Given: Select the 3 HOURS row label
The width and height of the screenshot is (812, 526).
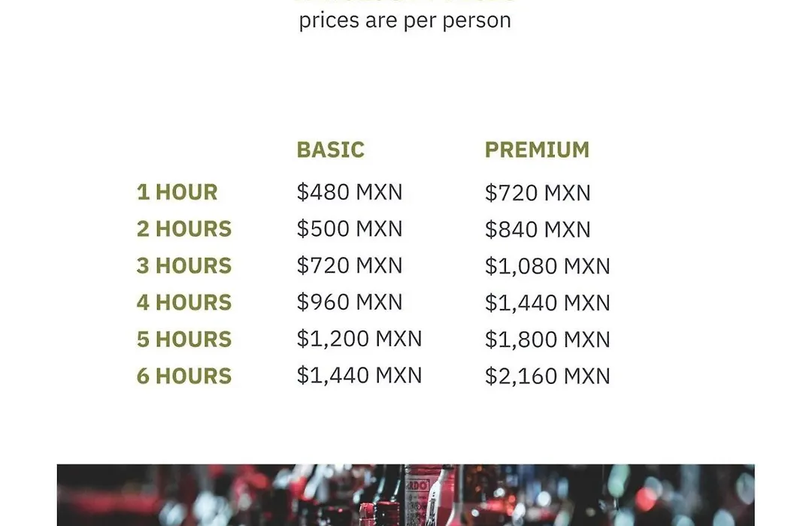Looking at the screenshot, I should (184, 266).
